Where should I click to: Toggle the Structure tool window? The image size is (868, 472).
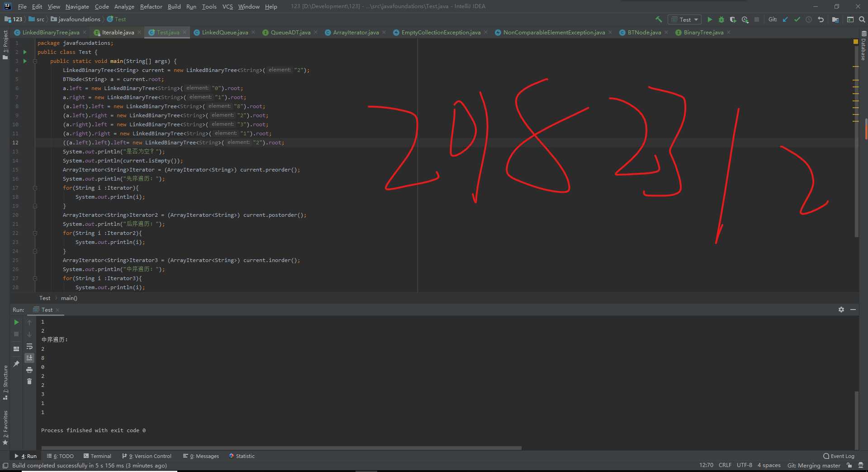pos(5,382)
